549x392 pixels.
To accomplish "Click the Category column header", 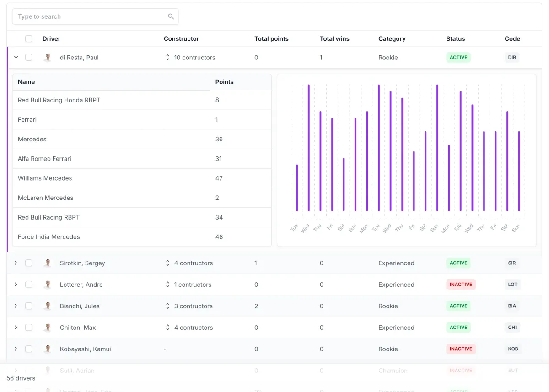I will [392, 39].
